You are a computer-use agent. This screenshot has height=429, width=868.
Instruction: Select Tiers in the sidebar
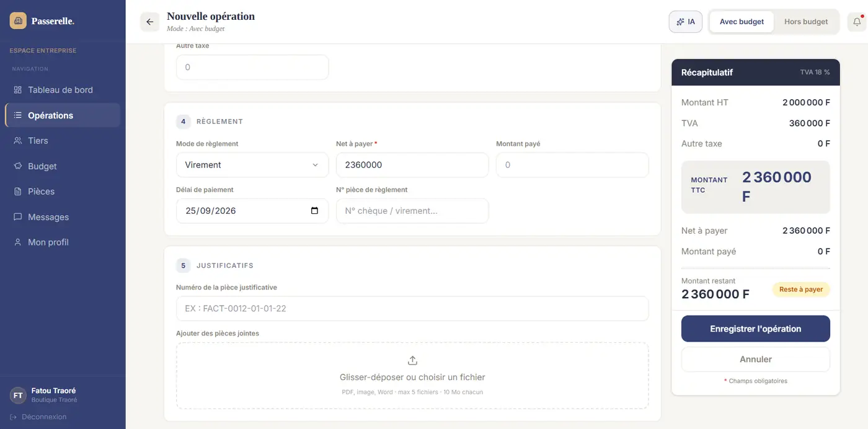coord(63,141)
